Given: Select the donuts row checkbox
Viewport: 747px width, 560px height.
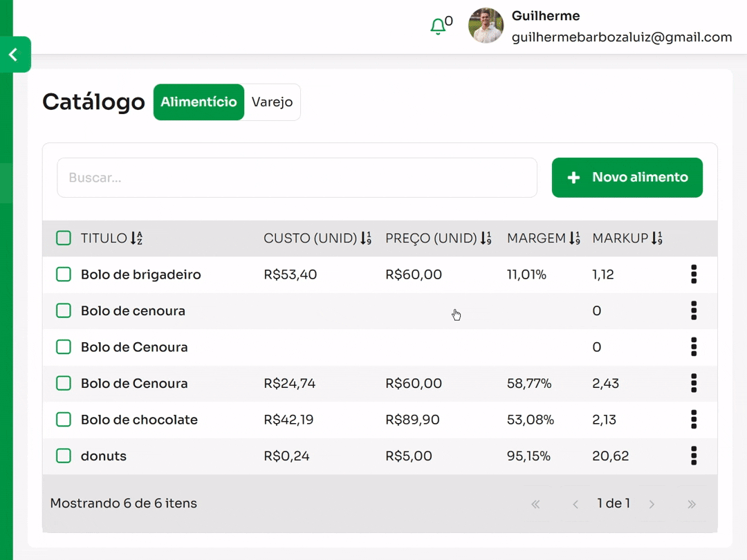Looking at the screenshot, I should 64,456.
